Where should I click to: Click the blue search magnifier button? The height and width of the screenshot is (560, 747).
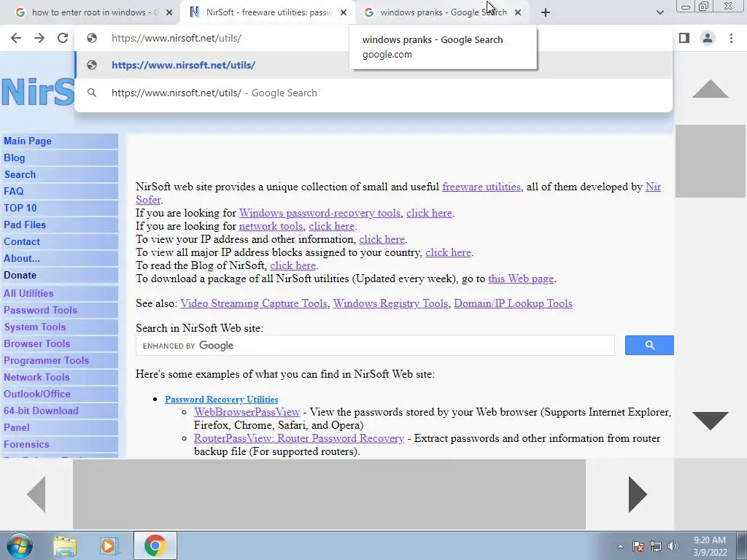[649, 345]
